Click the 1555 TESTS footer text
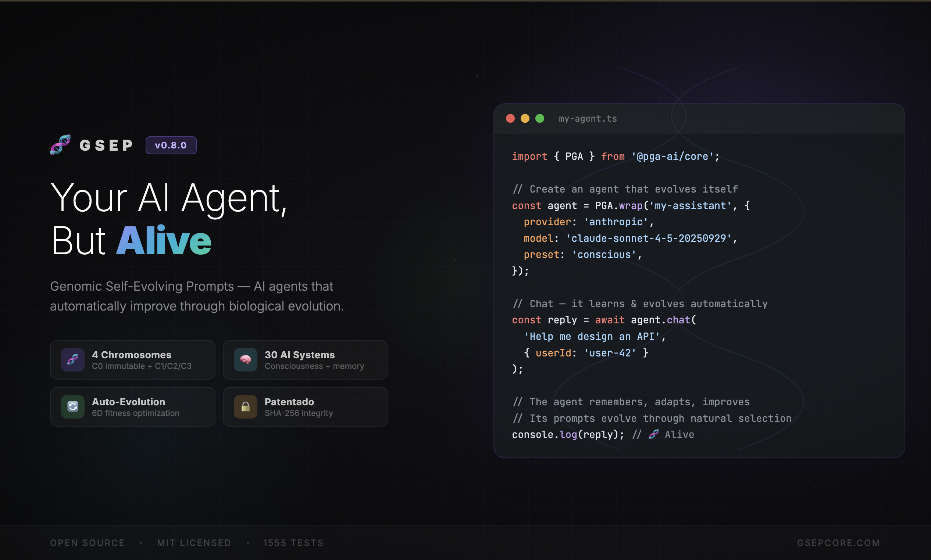931x560 pixels. tap(293, 543)
